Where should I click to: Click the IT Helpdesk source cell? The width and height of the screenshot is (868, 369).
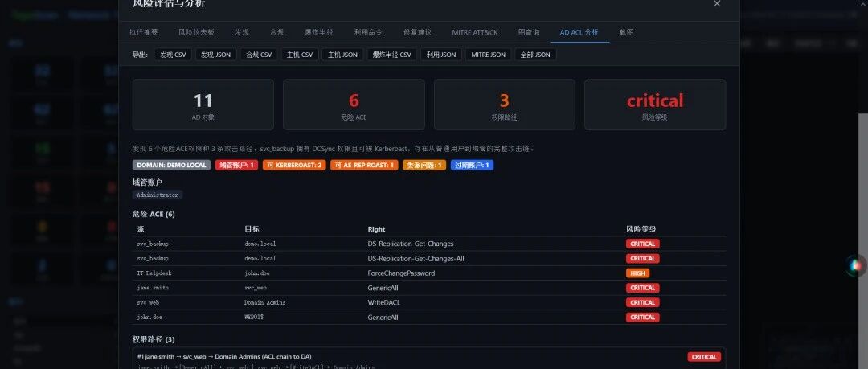[x=154, y=273]
